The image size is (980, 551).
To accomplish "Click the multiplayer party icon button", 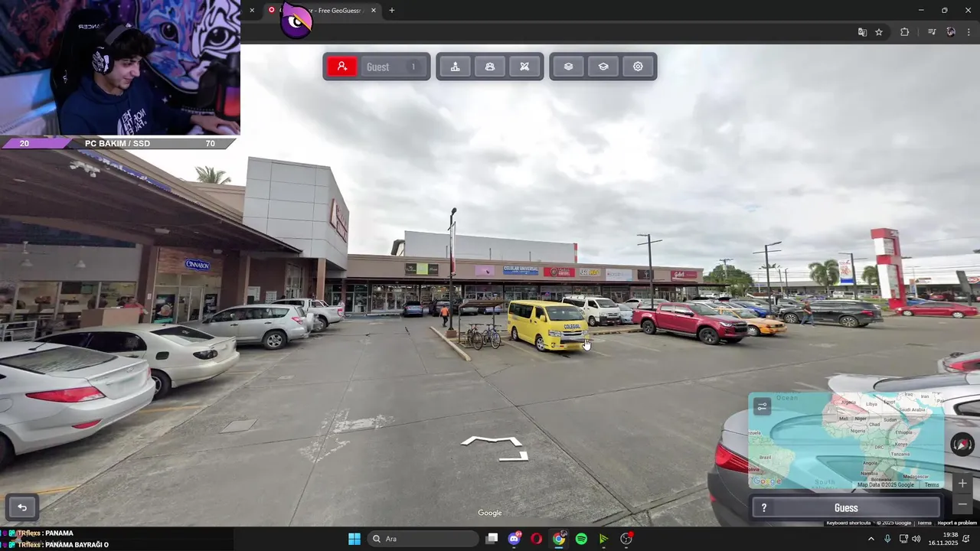I will pos(490,67).
